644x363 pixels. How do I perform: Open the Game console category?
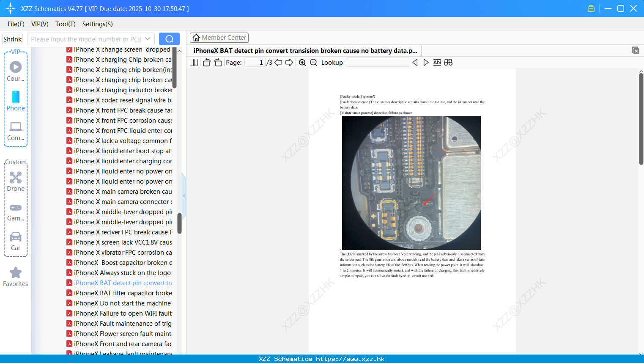(x=16, y=212)
